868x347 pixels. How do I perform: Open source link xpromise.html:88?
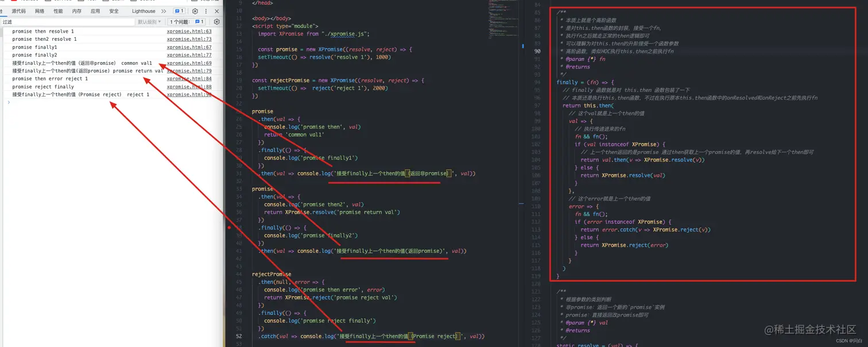189,87
